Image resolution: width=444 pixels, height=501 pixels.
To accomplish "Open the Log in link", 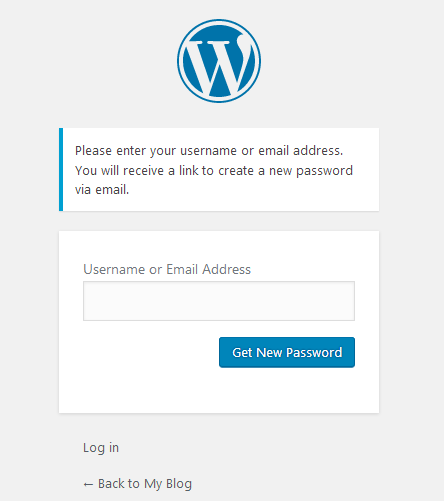I will (101, 448).
